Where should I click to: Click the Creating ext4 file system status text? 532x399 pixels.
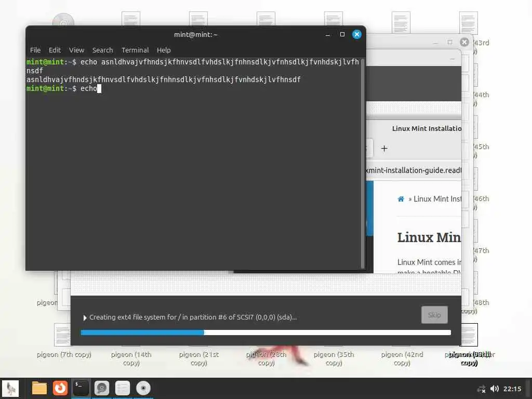[193, 317]
